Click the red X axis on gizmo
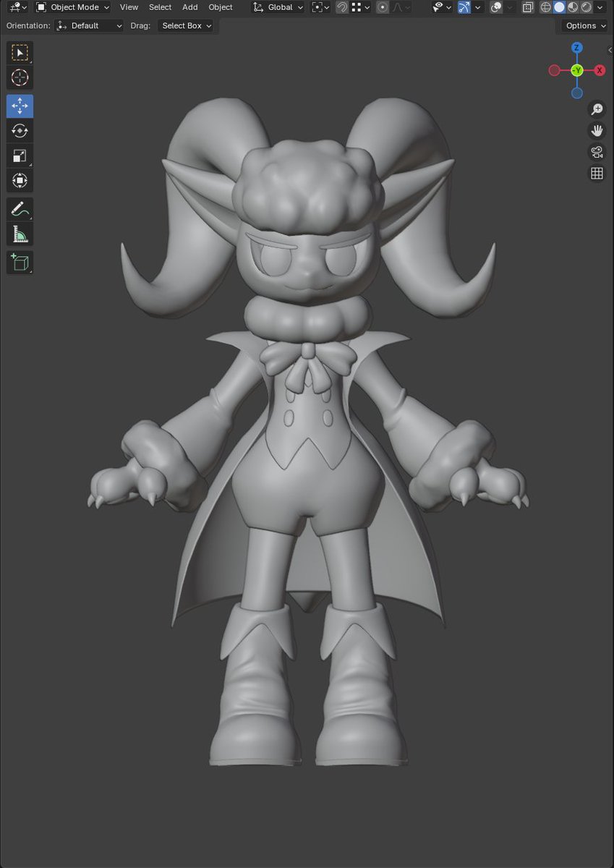This screenshot has width=614, height=868. coord(600,70)
